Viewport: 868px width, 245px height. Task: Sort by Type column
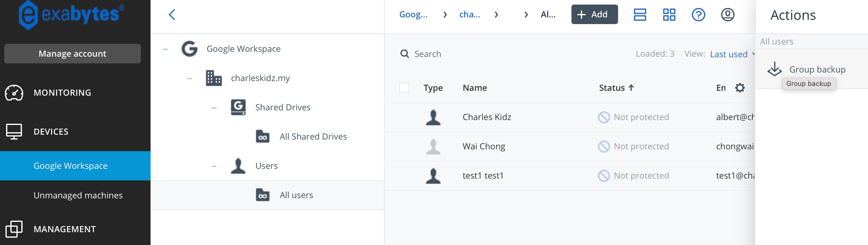tap(433, 88)
